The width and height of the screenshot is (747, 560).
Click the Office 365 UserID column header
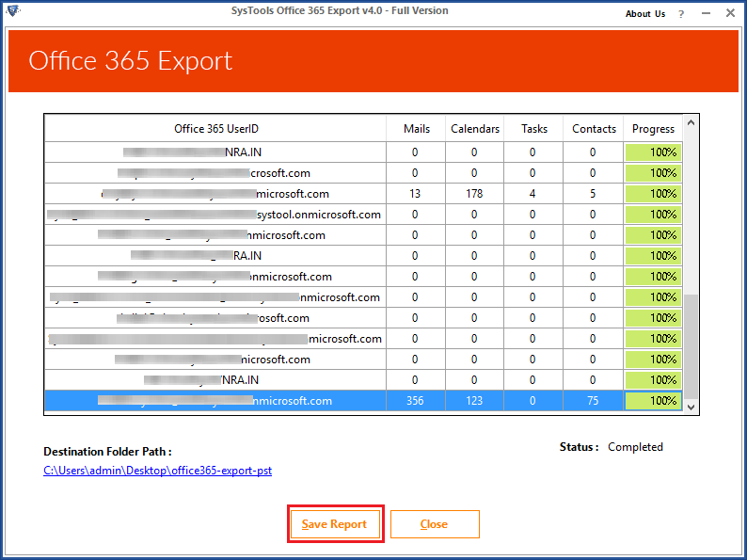215,129
